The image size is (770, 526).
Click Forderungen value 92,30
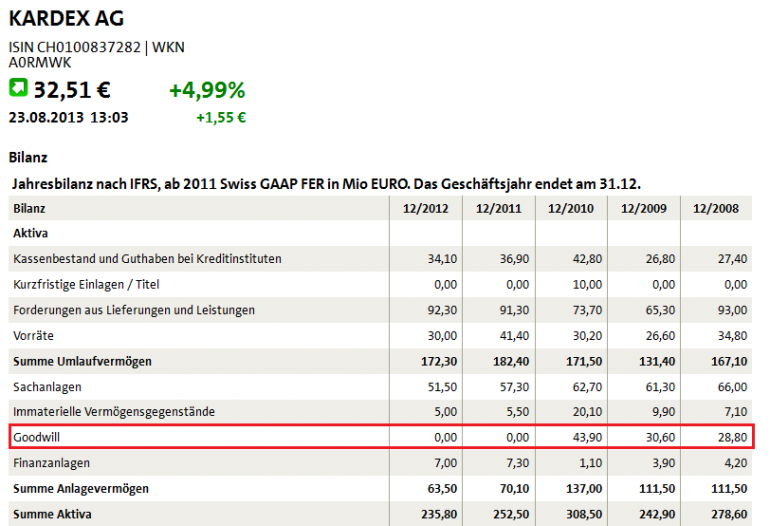coord(442,310)
